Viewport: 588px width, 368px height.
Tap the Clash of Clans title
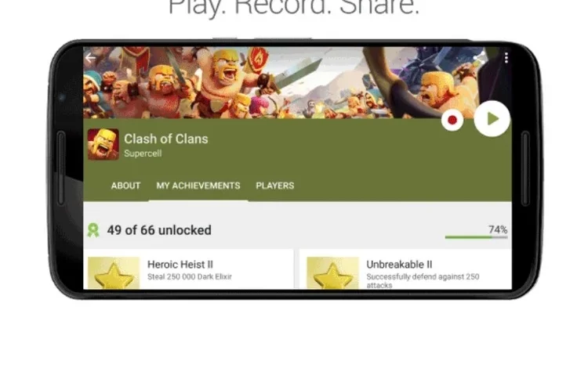coord(166,139)
